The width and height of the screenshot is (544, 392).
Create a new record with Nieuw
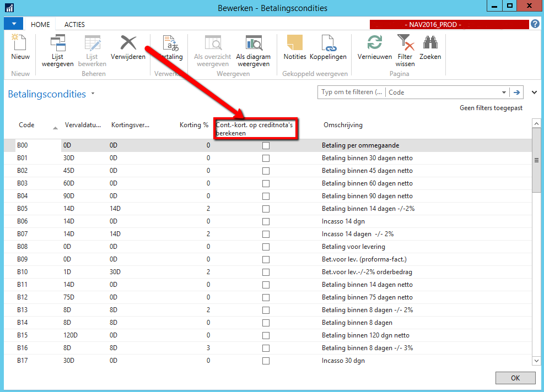pos(20,47)
